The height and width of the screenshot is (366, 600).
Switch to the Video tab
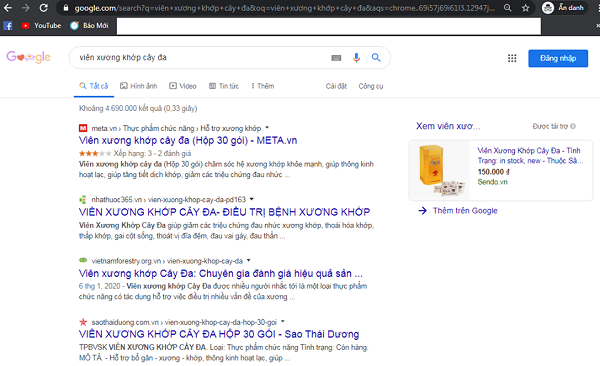pyautogui.click(x=183, y=86)
